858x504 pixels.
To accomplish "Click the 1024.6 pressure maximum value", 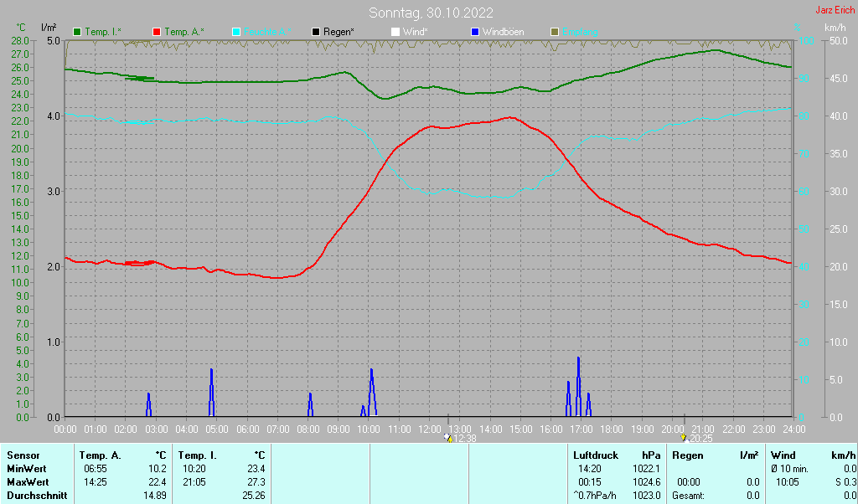I will pyautogui.click(x=646, y=483).
